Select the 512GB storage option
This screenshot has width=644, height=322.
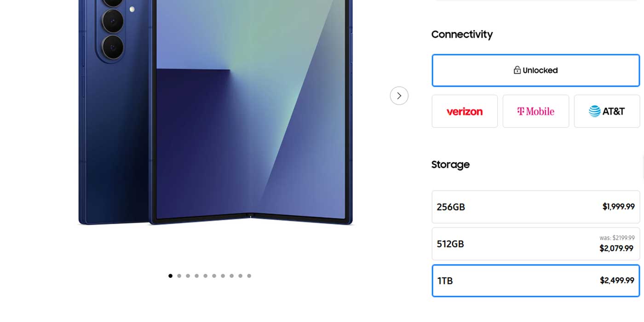[536, 244]
